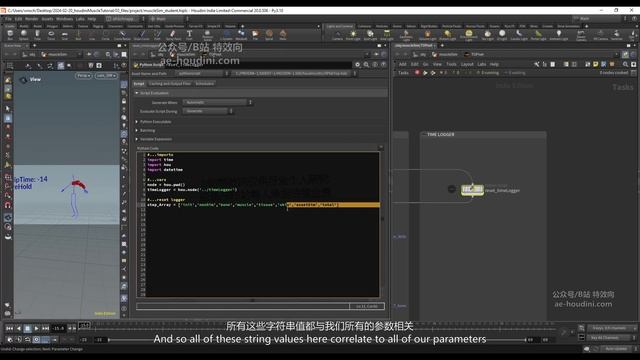
Task: Expand the Variable Expansion section
Action: click(x=137, y=139)
